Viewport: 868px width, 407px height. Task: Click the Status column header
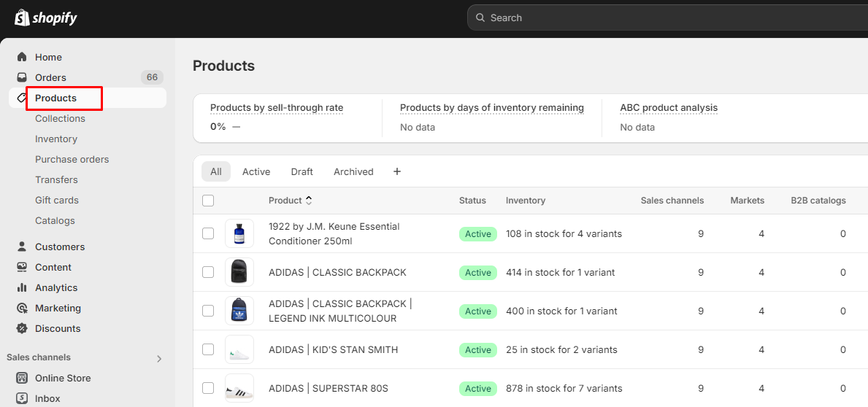coord(472,200)
